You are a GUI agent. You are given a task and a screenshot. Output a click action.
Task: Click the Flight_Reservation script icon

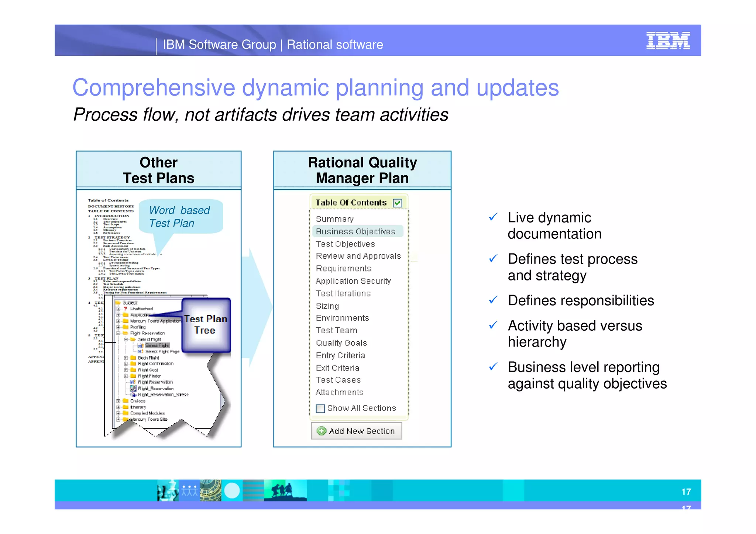point(133,388)
